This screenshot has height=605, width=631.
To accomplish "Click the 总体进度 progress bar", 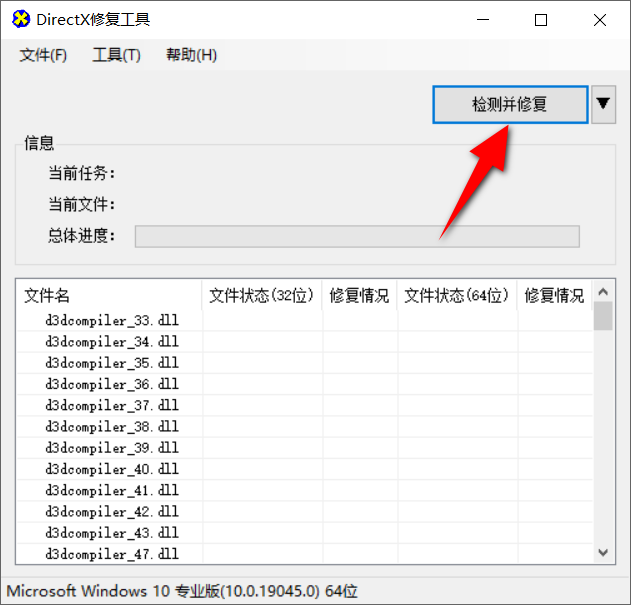I will (x=357, y=236).
